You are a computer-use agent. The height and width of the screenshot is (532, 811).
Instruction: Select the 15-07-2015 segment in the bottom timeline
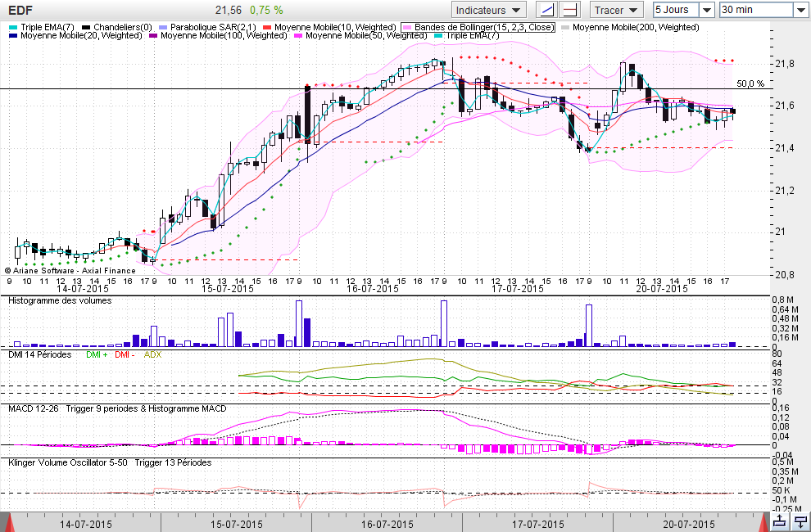pos(237,523)
